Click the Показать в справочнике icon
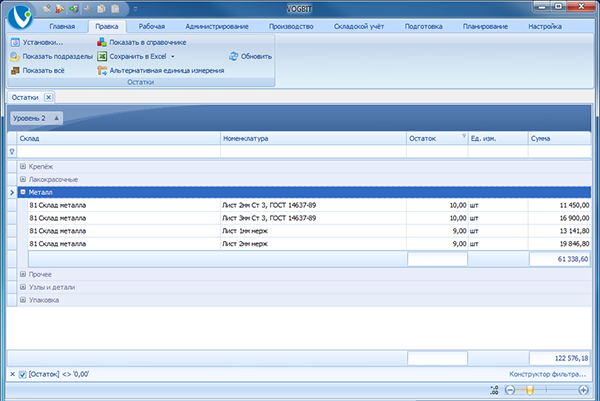Screen dimensions: 600x401 point(101,43)
